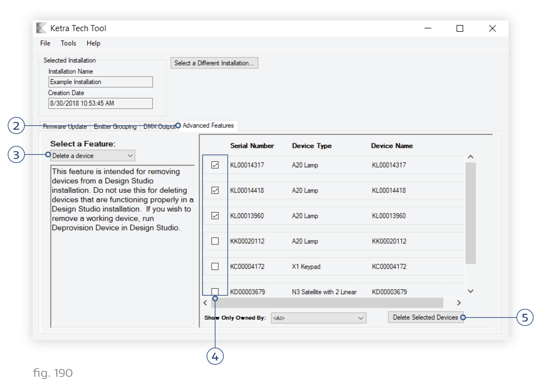This screenshot has height=392, width=543.
Task: Open the File menu
Action: tap(45, 43)
